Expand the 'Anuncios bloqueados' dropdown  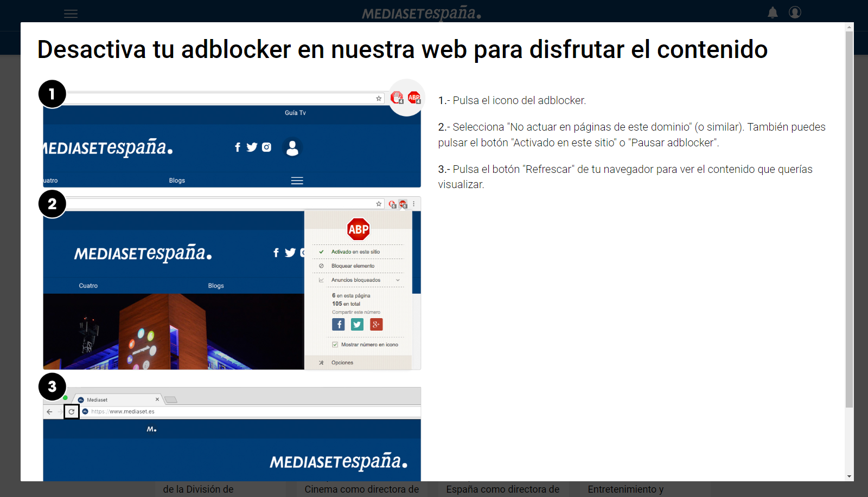coord(399,280)
